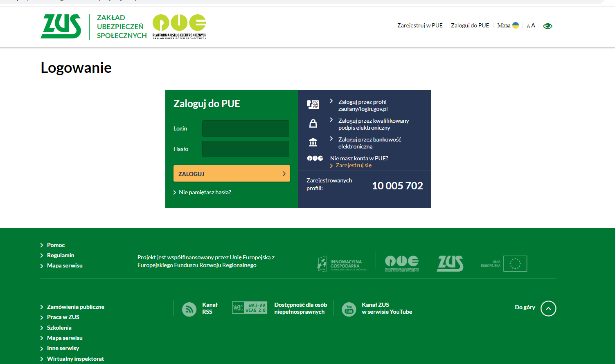Click the Zaloguj do PUE form heading
615x364 pixels.
[207, 103]
